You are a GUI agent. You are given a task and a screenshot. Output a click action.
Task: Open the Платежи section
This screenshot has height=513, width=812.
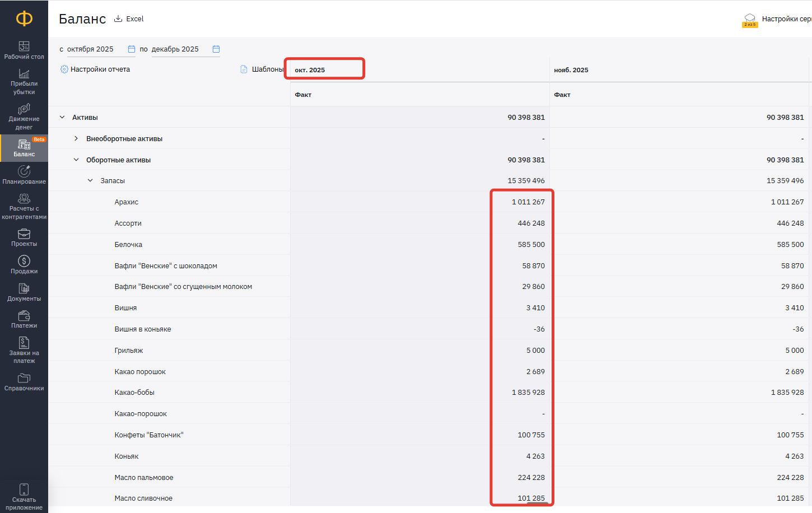[24, 319]
